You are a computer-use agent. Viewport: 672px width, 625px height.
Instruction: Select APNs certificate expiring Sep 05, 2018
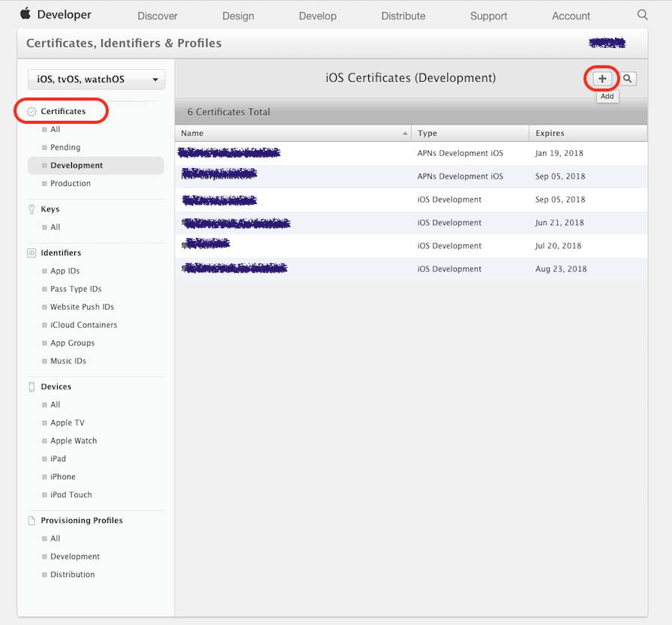(x=411, y=176)
